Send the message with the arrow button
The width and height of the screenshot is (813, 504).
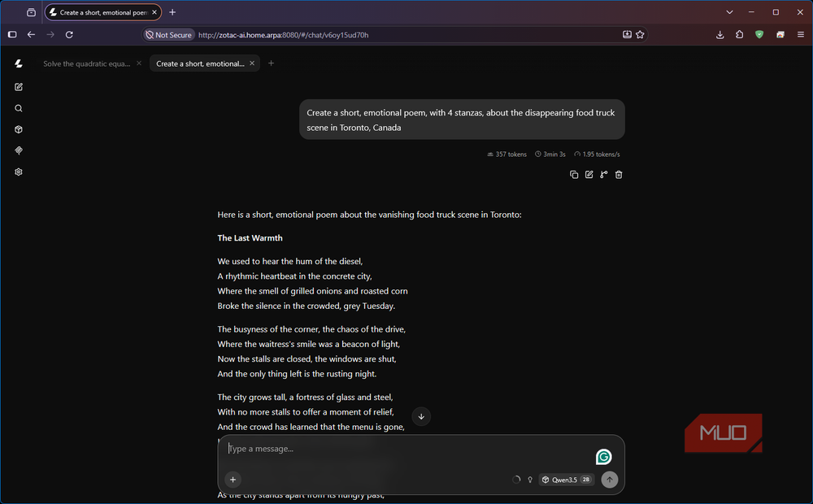[610, 480]
